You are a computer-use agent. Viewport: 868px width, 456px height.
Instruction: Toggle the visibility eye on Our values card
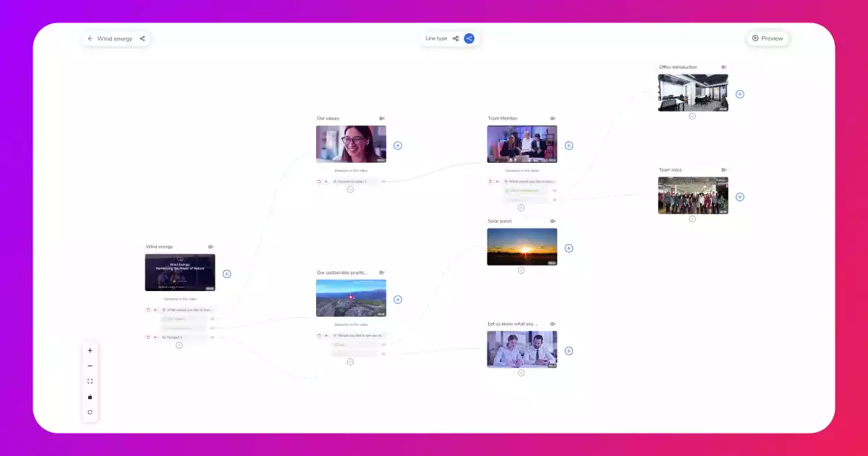click(382, 118)
